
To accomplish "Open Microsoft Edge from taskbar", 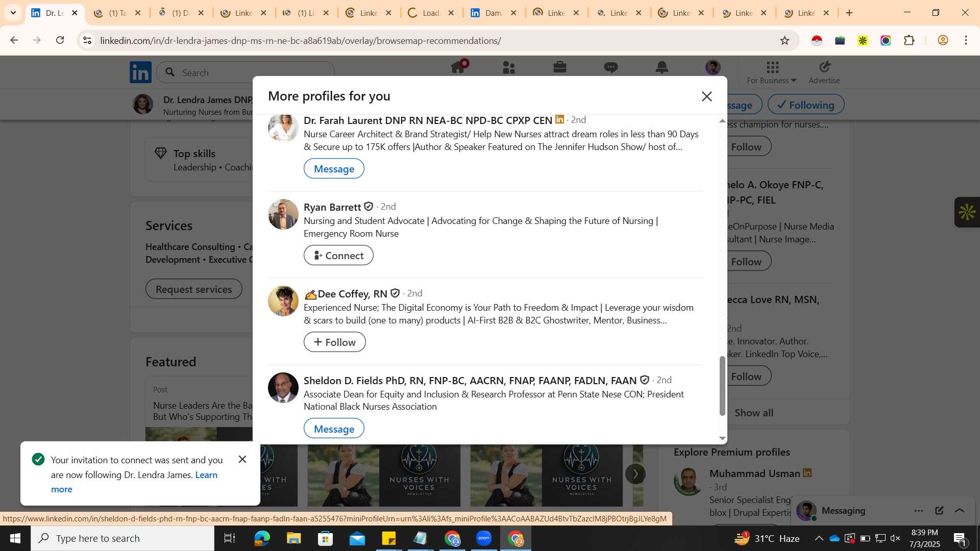I will click(262, 538).
